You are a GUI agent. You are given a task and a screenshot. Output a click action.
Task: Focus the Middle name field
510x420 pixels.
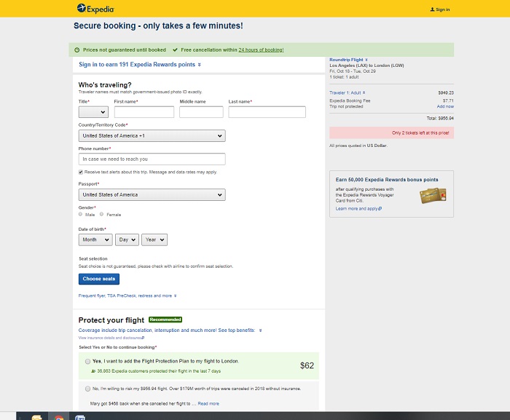coord(201,112)
